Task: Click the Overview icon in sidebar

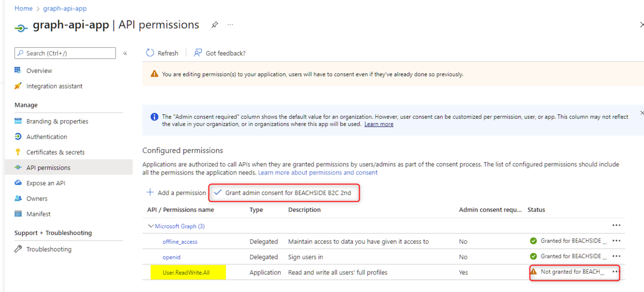Action: 18,70
